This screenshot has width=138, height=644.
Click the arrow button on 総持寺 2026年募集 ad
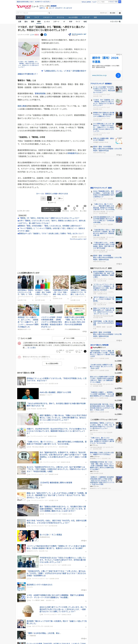tap(118, 75)
